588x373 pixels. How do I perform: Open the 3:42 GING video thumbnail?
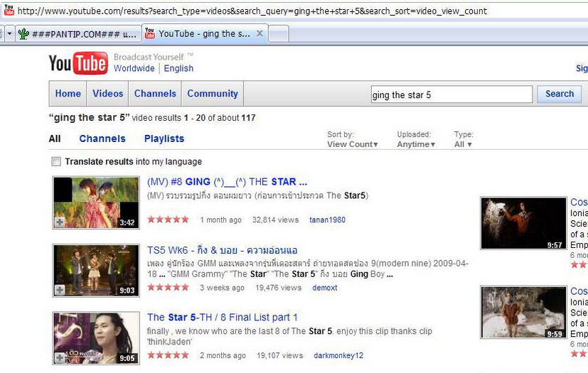(x=96, y=202)
